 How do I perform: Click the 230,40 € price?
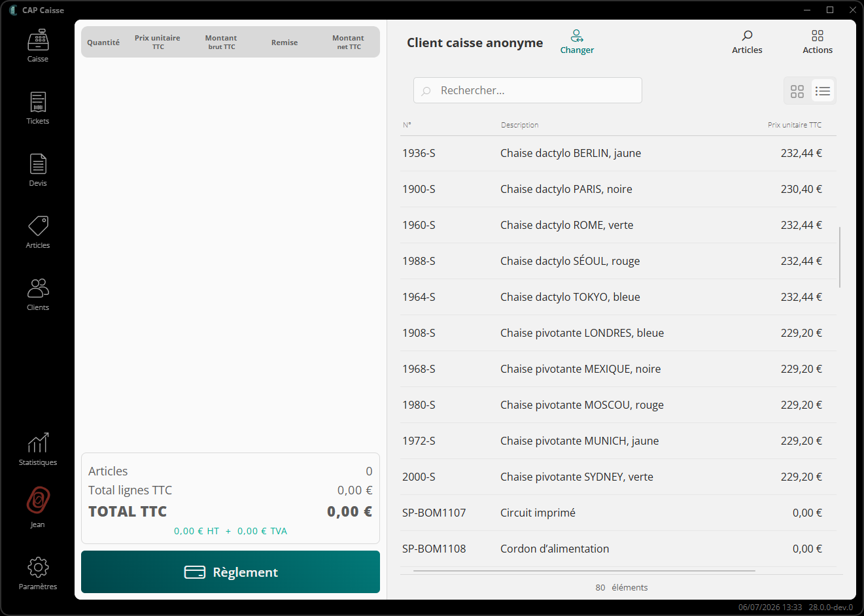point(801,189)
